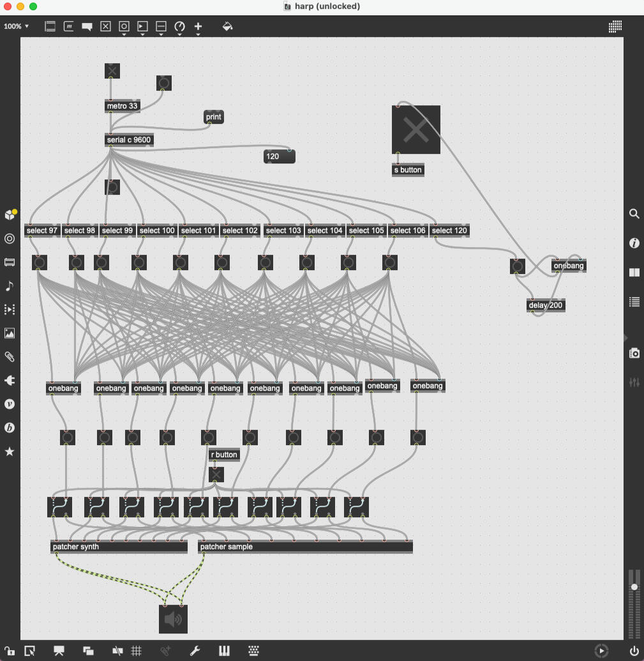Open the zoom level dropdown at 100%
Image resolution: width=644 pixels, height=661 pixels.
pos(17,26)
